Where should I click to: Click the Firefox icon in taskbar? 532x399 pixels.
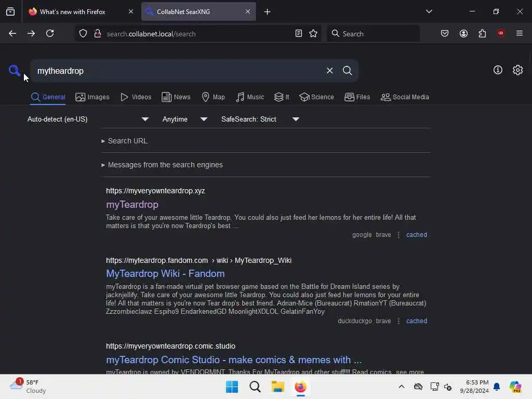coord(300,387)
